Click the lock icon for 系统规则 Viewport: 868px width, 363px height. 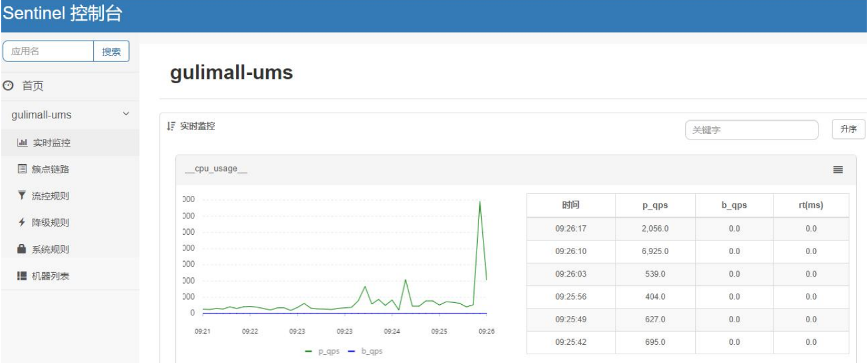coord(22,250)
